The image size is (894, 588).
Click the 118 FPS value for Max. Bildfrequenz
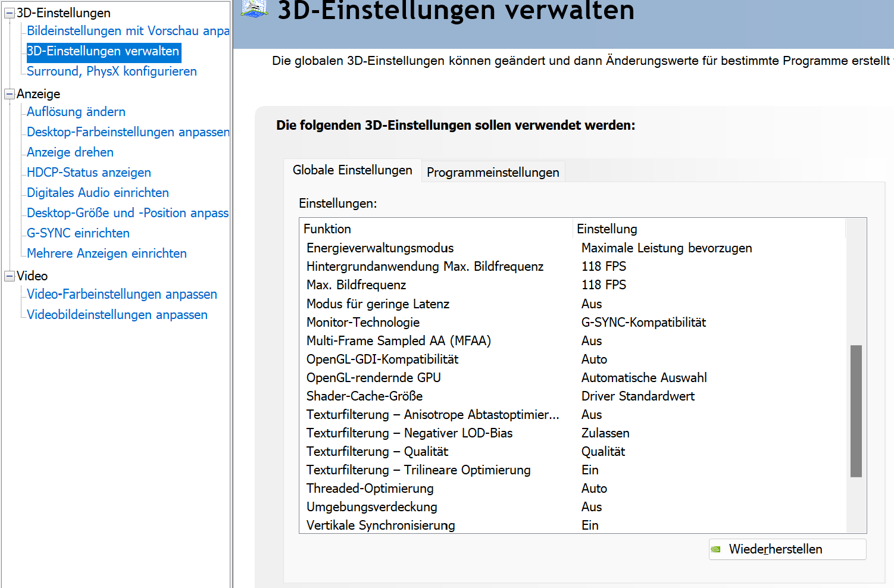point(604,285)
